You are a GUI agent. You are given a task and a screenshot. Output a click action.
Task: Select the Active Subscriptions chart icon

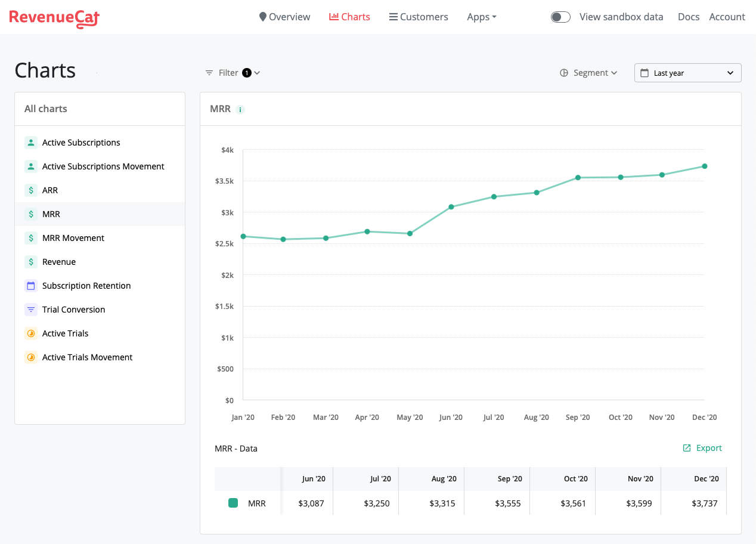30,143
